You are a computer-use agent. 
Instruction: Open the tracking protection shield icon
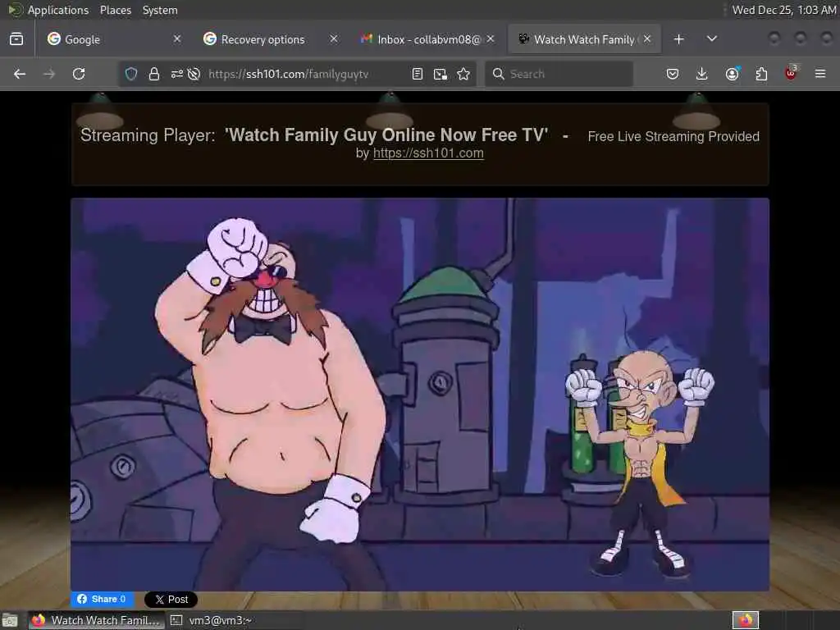click(131, 74)
